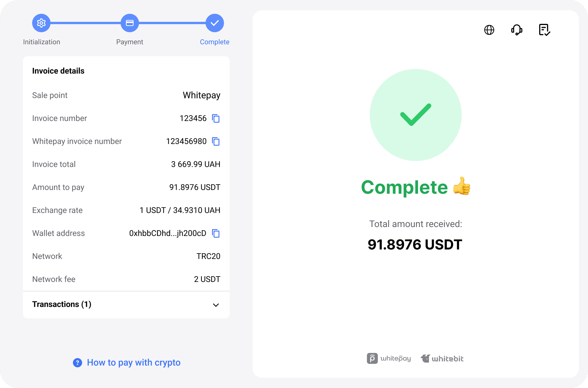Click the question mark help icon
The width and height of the screenshot is (588, 388).
pyautogui.click(x=78, y=363)
